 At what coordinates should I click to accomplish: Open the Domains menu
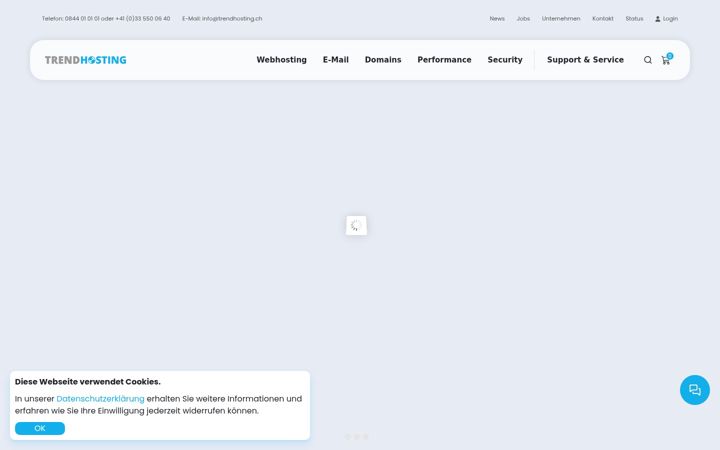tap(383, 60)
